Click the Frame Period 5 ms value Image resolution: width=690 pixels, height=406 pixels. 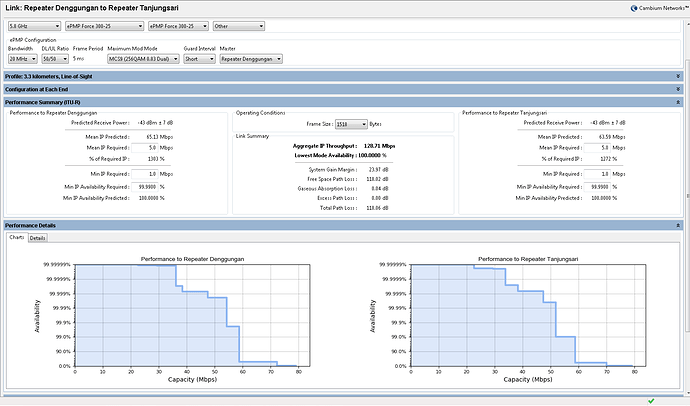pyautogui.click(x=78, y=59)
